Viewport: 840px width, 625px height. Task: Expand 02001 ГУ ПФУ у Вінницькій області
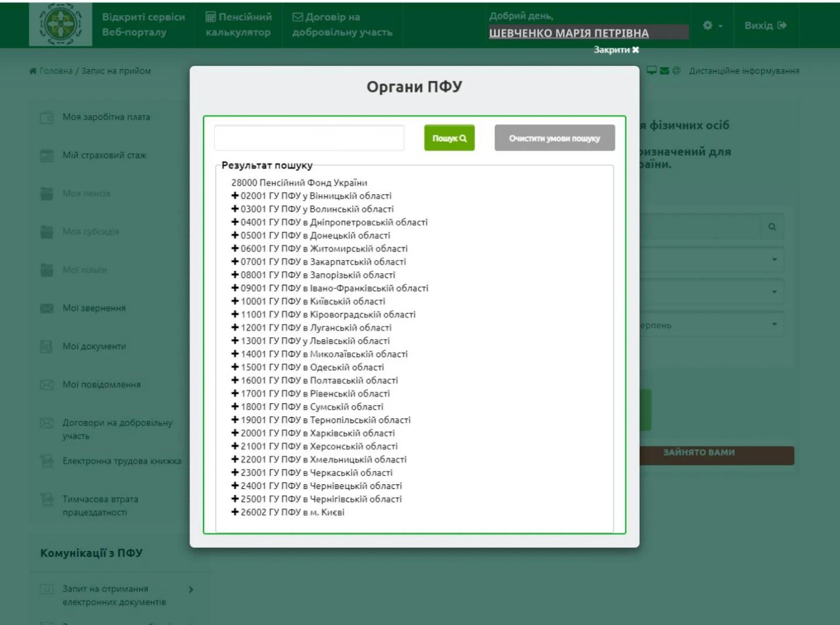(235, 195)
